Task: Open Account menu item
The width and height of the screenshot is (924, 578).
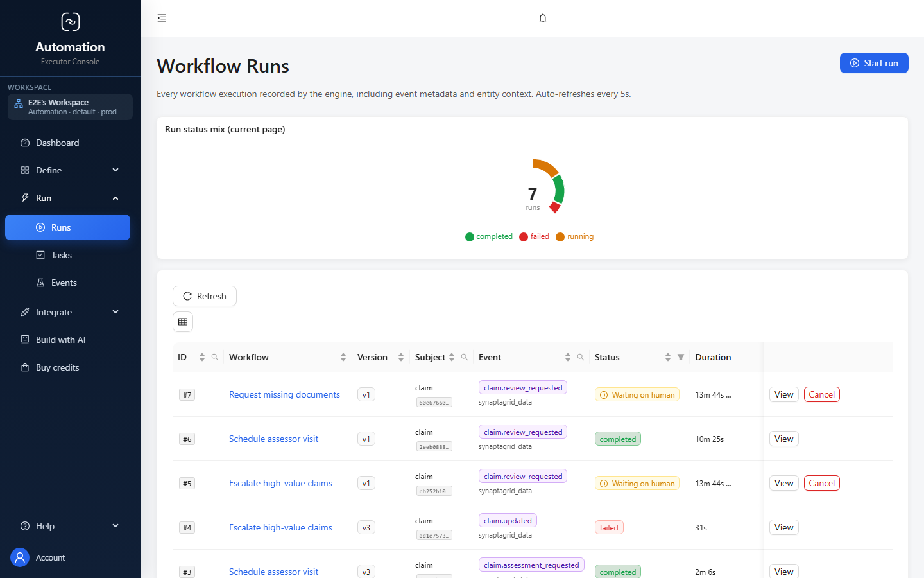Action: pos(50,557)
